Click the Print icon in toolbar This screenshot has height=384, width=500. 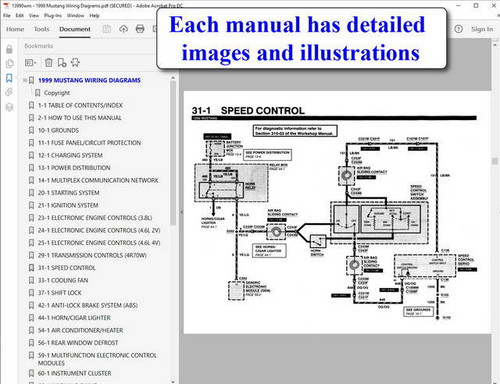coord(140,29)
